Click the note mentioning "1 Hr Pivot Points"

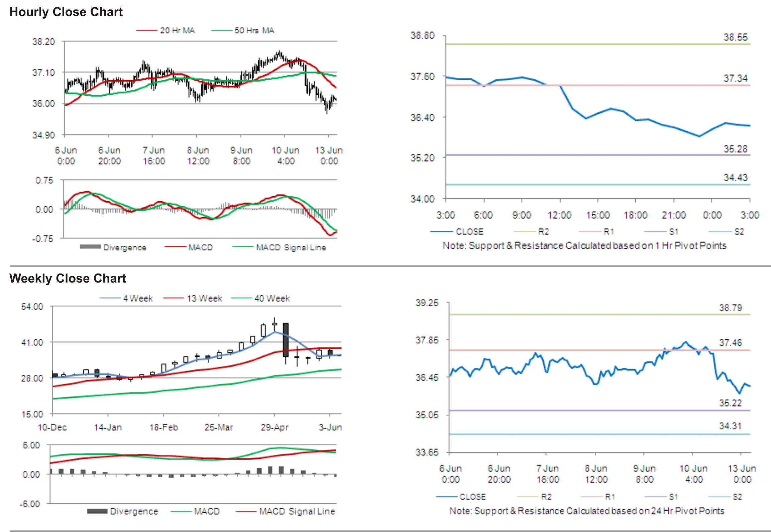click(x=584, y=246)
